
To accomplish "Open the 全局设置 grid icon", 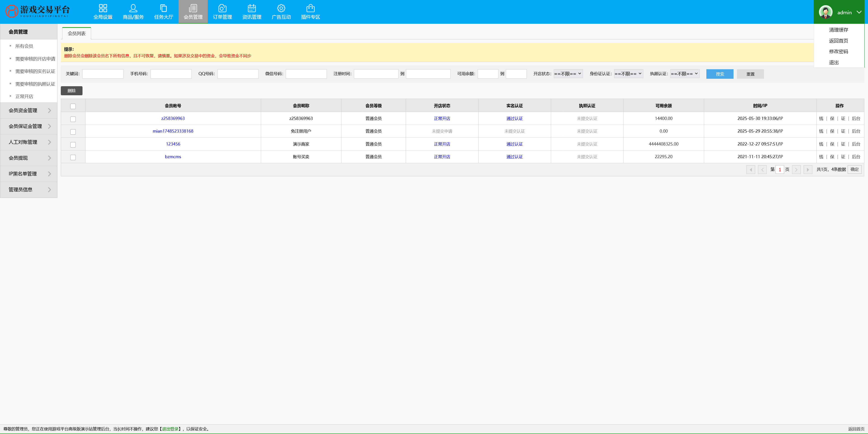I will 103,8.
